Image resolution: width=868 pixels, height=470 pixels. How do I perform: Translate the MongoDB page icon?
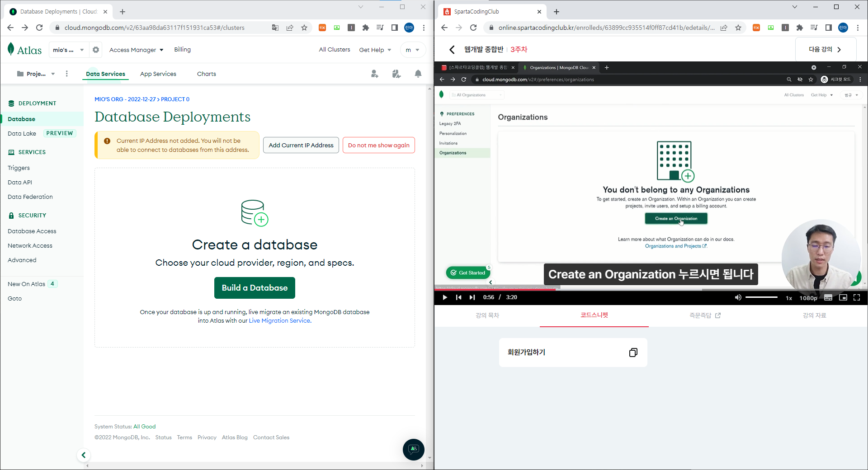pos(275,28)
